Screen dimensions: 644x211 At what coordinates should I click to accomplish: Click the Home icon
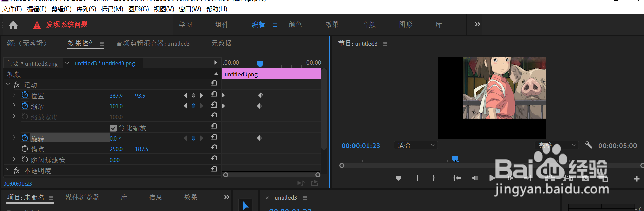[13, 25]
